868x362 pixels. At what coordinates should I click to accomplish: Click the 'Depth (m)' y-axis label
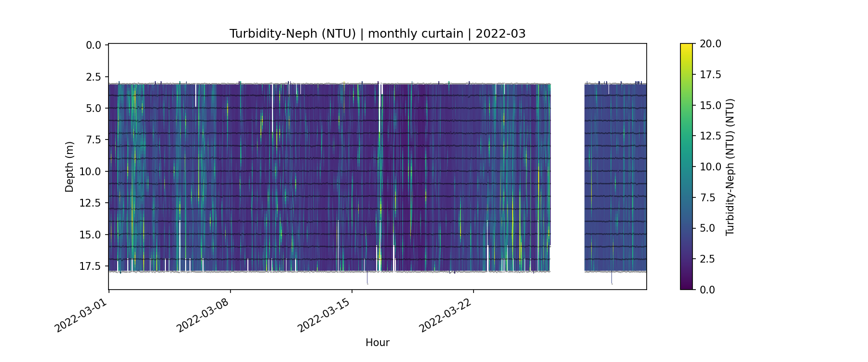69,167
